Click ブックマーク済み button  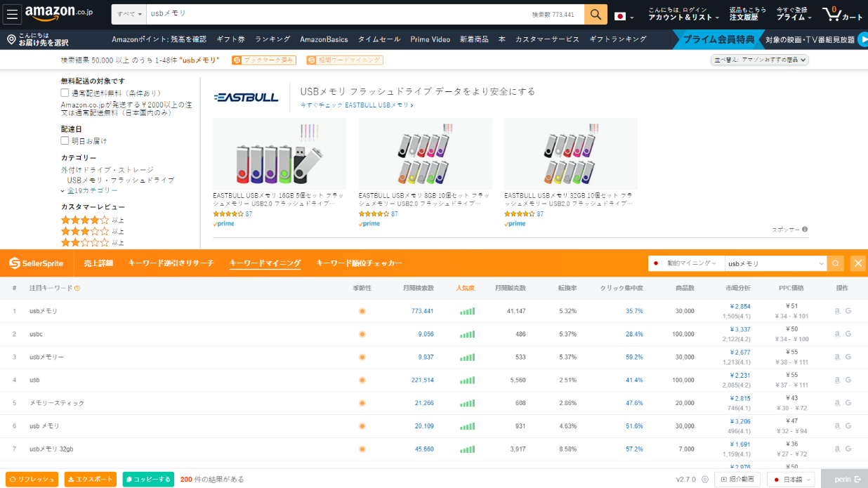tap(263, 60)
